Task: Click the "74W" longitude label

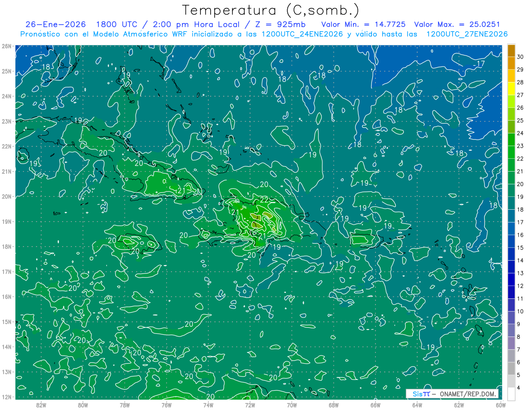Action: pos(208,405)
